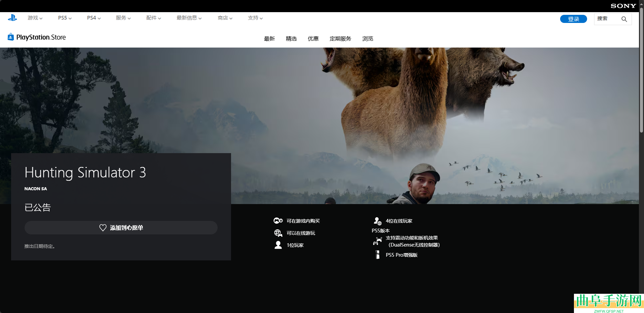The height and width of the screenshot is (313, 644).
Task: Click the 推出日期待定 release note
Action: (40, 246)
